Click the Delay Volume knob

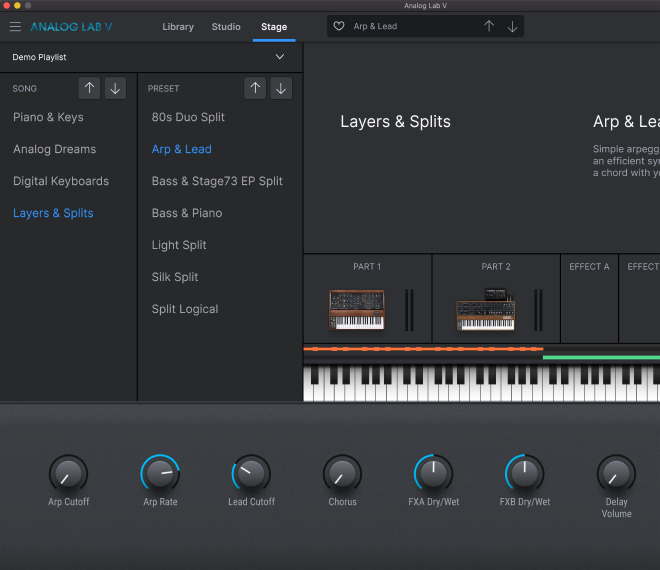(616, 474)
